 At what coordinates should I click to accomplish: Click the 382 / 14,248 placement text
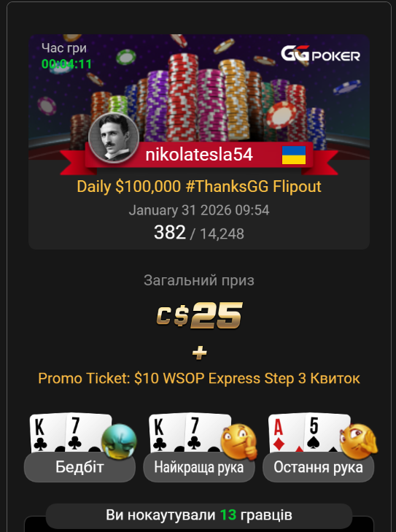[199, 233]
